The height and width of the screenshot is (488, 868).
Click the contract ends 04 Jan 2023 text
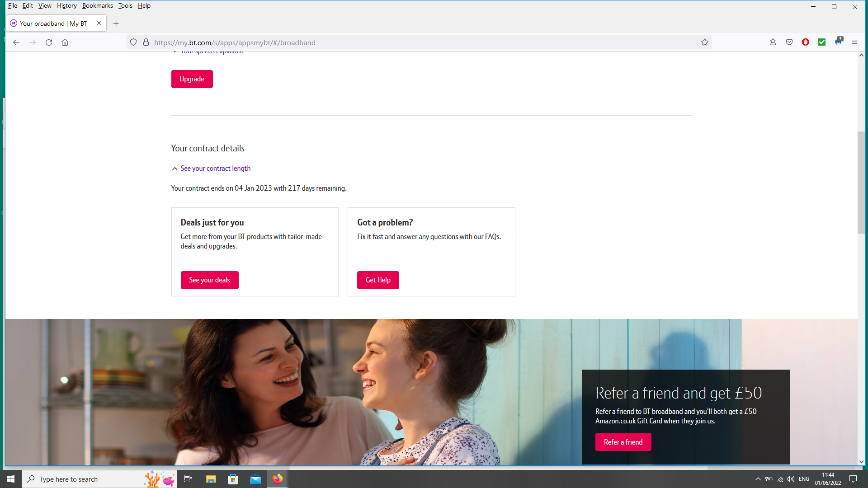pos(259,188)
